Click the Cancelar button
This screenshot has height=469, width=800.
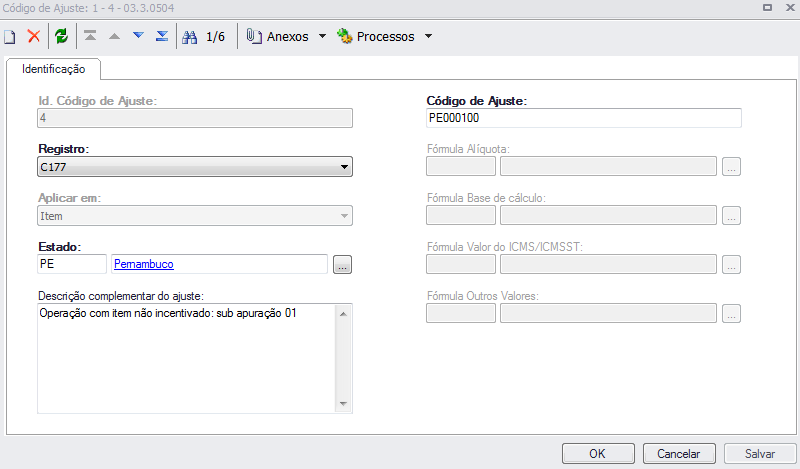[x=679, y=453]
